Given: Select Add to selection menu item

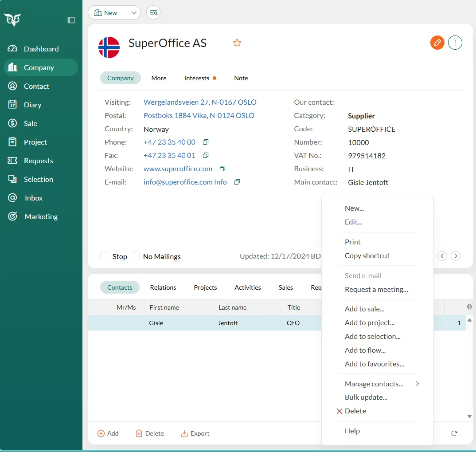Looking at the screenshot, I should [x=372, y=336].
